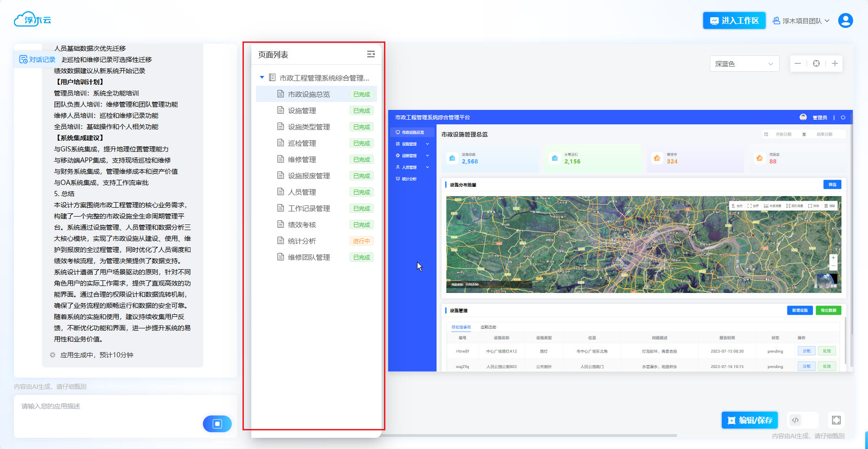Open fullscreen preview with the expand icon

pyautogui.click(x=836, y=420)
